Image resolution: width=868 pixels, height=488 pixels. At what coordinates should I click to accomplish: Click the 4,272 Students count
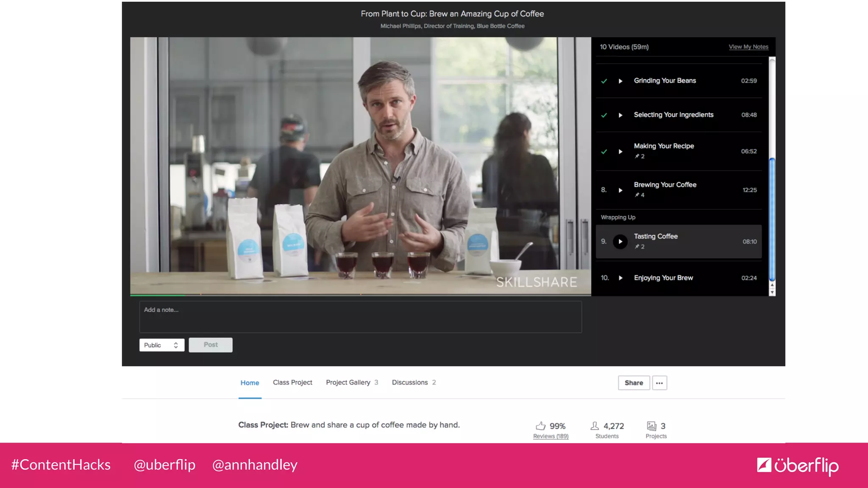613,426
